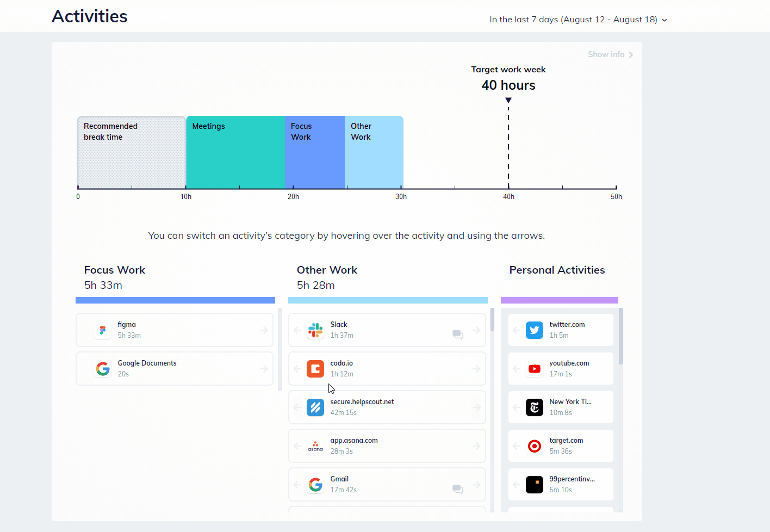Viewport: 770px width, 532px height.
Task: Click the Slack time 1h 37m
Action: tap(342, 336)
